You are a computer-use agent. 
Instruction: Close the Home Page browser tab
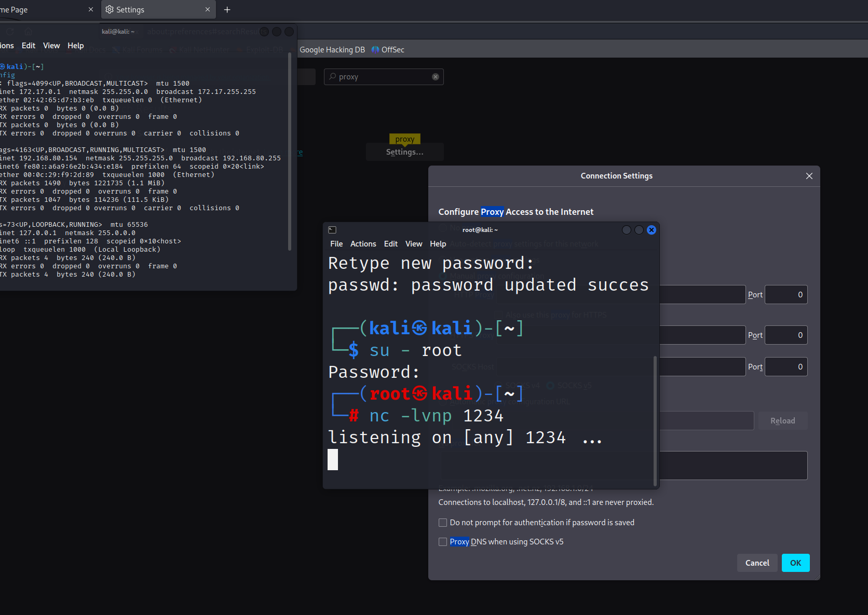pyautogui.click(x=91, y=9)
